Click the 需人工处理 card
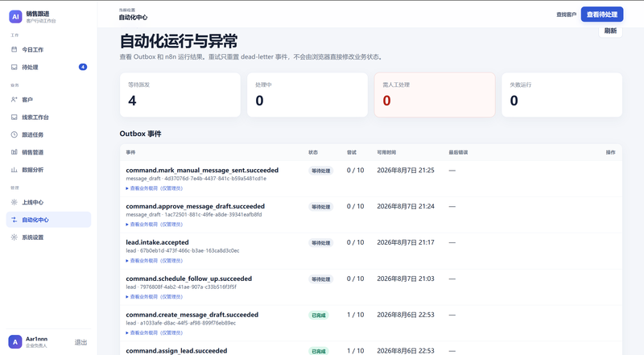Screen dimensions: 644x355 [x=435, y=95]
